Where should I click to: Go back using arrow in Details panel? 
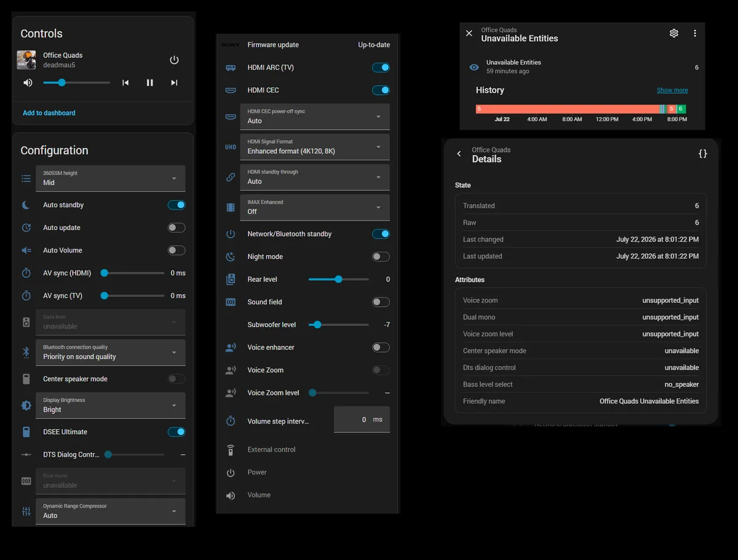[x=459, y=154]
